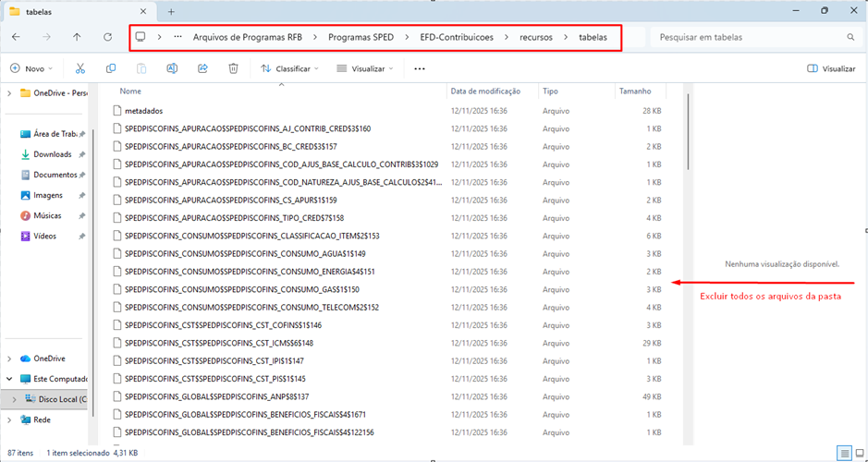Image resolution: width=868 pixels, height=462 pixels.
Task: Open Downloads in the sidebar
Action: click(52, 154)
